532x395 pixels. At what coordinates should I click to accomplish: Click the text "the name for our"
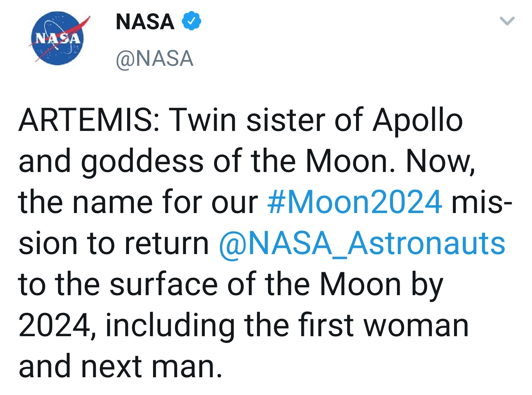pos(138,202)
